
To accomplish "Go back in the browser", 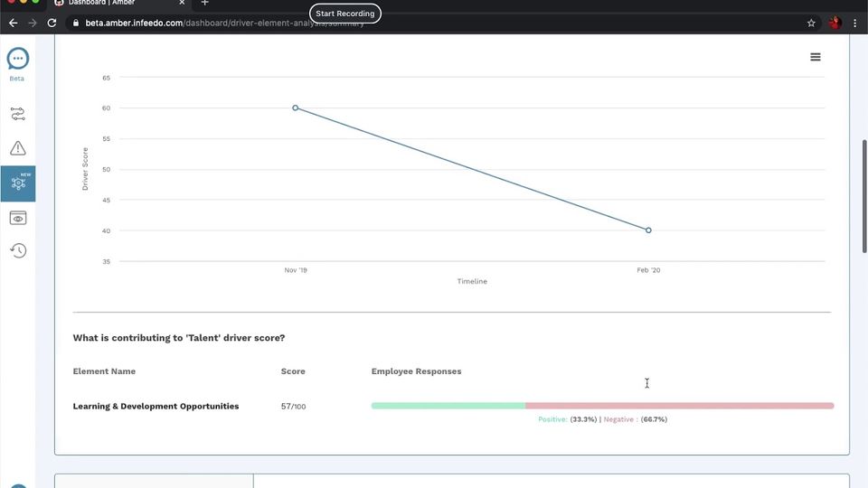I will pyautogui.click(x=14, y=23).
